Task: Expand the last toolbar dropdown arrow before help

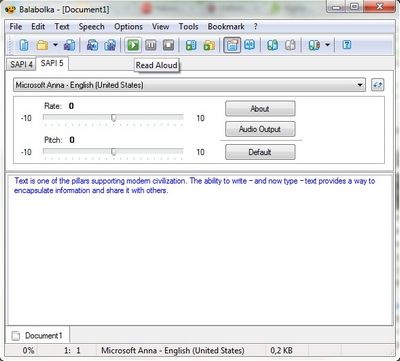Action: (x=327, y=45)
